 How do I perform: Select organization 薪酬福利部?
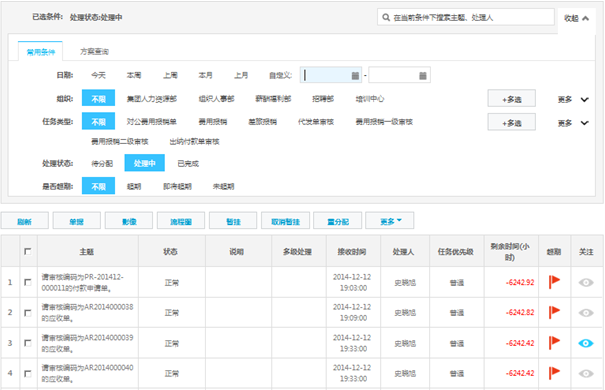pos(273,99)
